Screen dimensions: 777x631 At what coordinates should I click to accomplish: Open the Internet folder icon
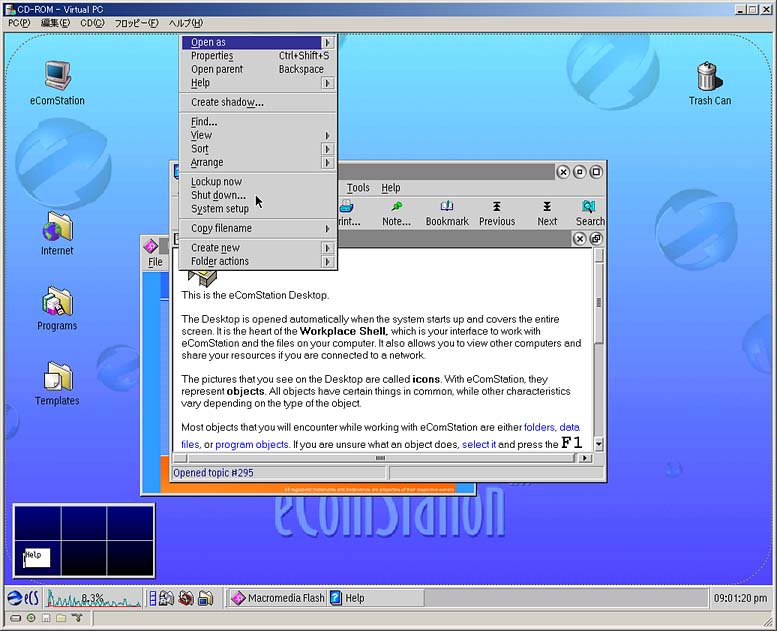coord(57,226)
